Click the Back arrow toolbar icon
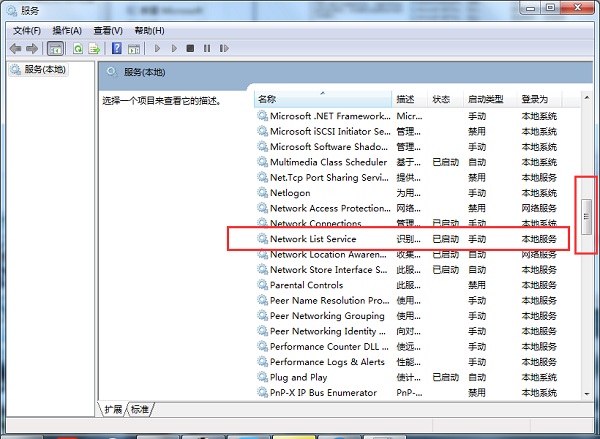600x439 pixels. [x=15, y=48]
